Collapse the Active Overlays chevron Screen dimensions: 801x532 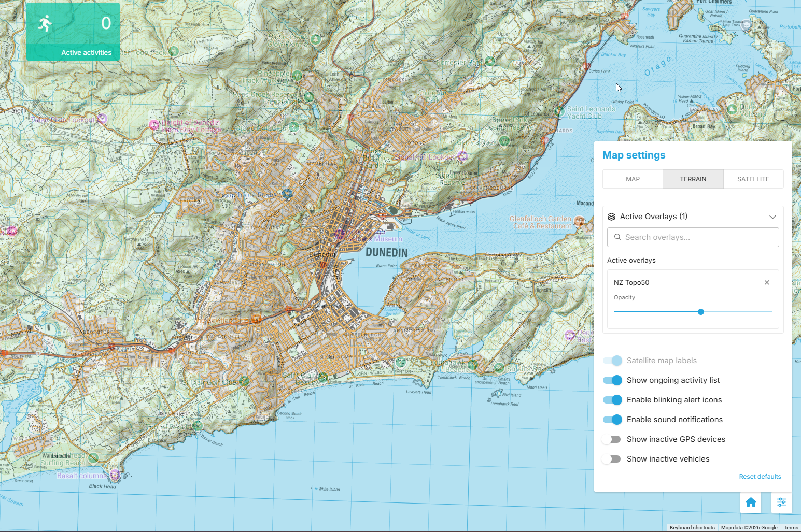tap(772, 217)
